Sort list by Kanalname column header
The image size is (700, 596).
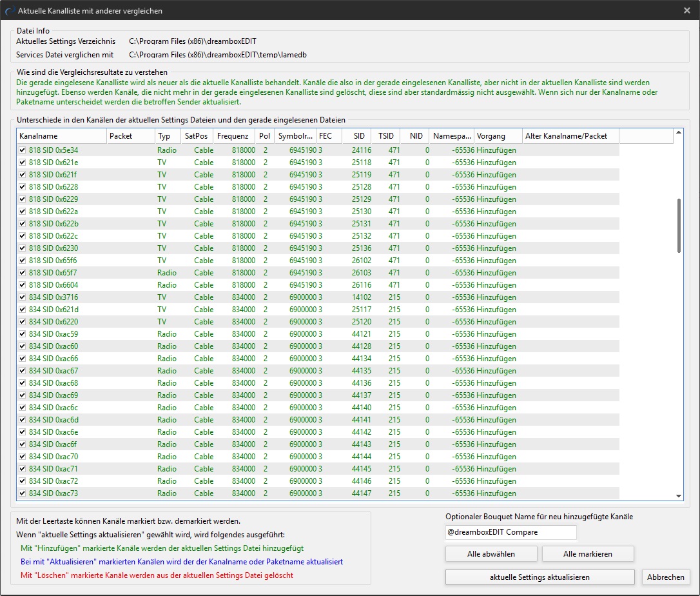pyautogui.click(x=61, y=136)
